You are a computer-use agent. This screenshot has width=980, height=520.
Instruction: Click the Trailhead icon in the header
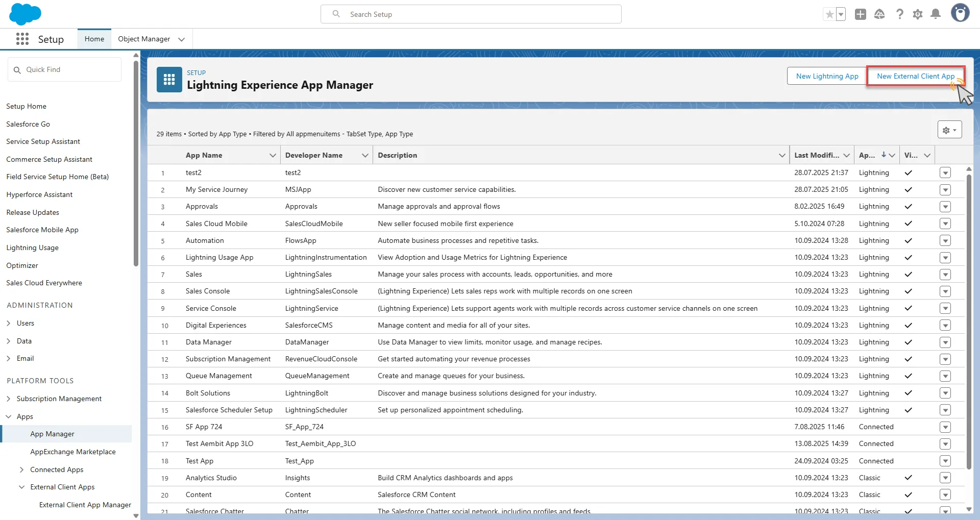(879, 14)
